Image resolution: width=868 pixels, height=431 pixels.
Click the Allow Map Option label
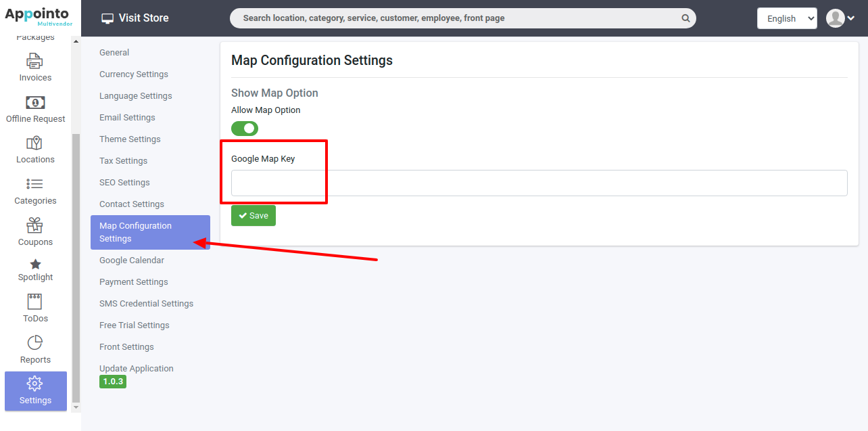point(266,110)
